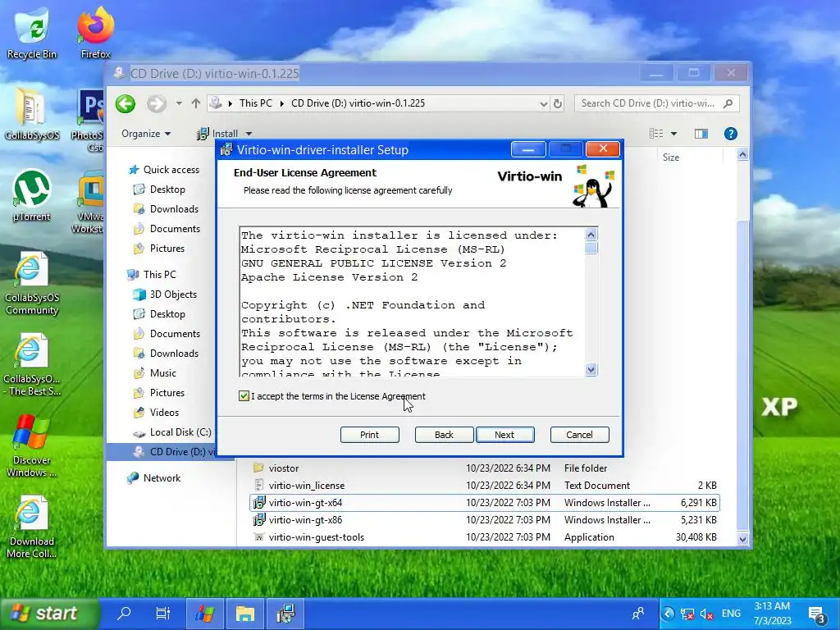Select Videos under This PC
The image size is (840, 630).
(164, 413)
